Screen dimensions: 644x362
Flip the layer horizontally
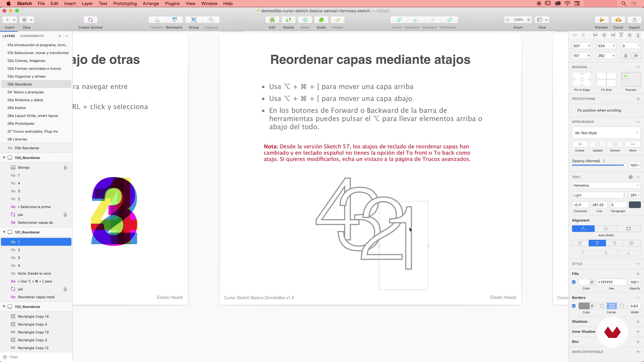pyautogui.click(x=626, y=56)
